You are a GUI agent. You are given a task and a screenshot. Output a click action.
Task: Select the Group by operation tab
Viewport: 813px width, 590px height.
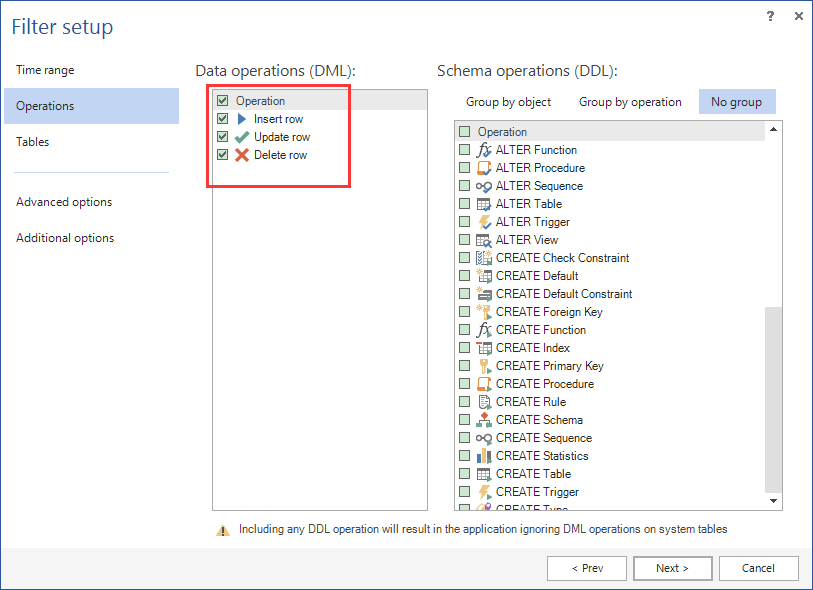630,102
